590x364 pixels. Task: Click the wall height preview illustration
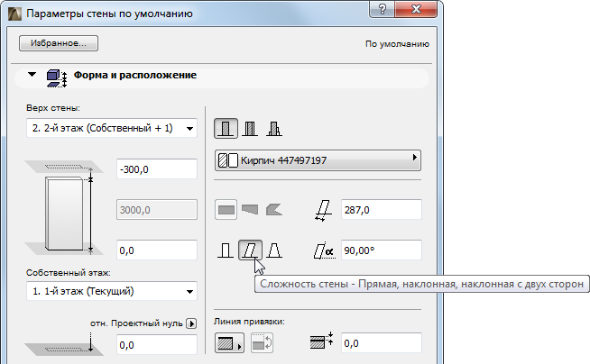click(64, 210)
